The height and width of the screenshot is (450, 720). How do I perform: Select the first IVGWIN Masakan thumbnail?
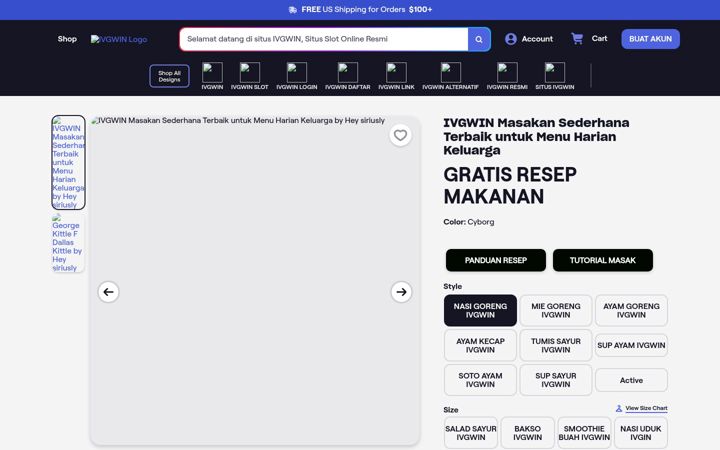(x=68, y=163)
